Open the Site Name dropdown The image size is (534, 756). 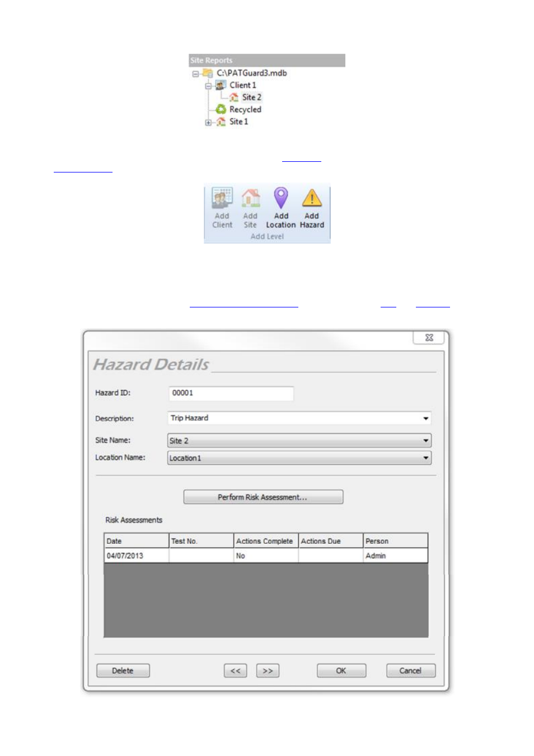click(425, 441)
